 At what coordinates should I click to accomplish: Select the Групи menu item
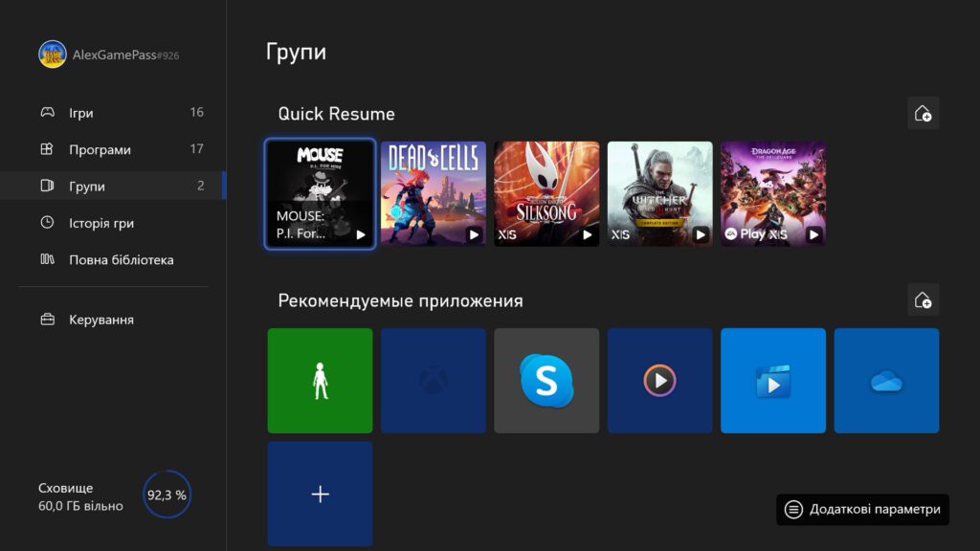pyautogui.click(x=113, y=186)
